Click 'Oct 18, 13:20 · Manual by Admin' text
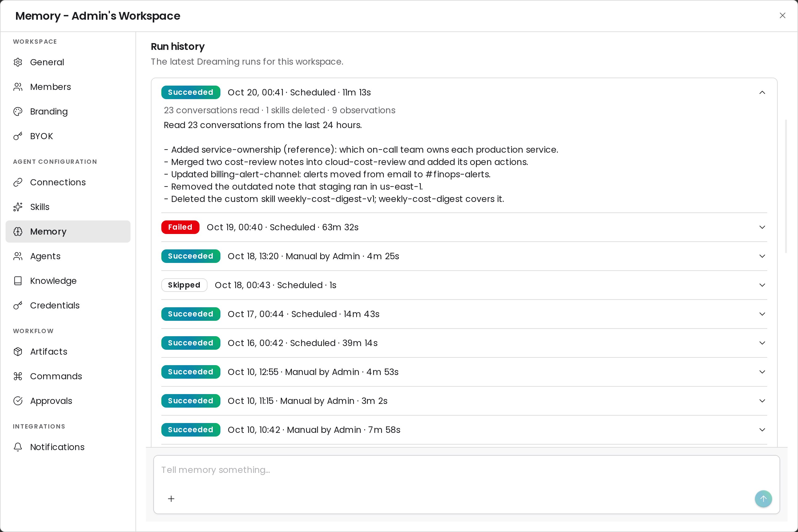The image size is (798, 532). pos(294,256)
